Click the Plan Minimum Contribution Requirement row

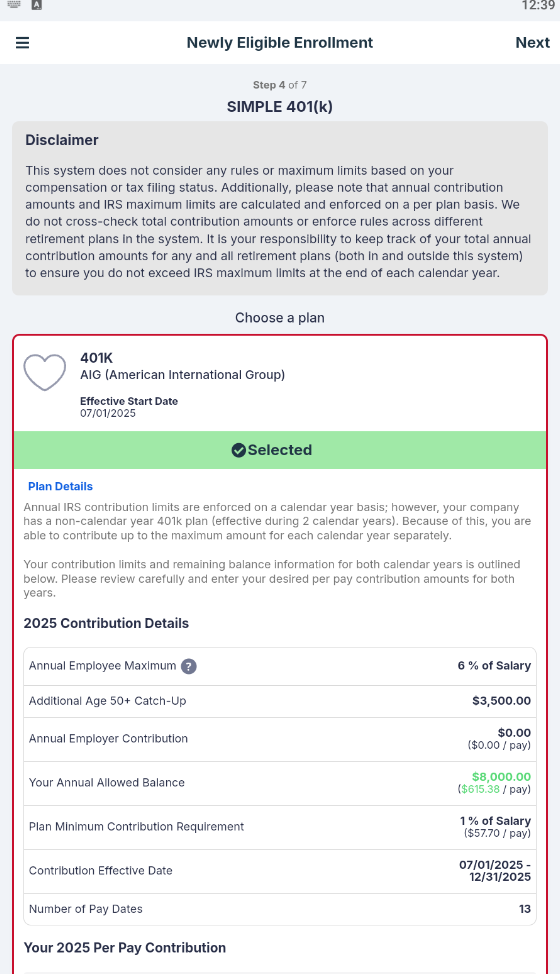[x=280, y=827]
